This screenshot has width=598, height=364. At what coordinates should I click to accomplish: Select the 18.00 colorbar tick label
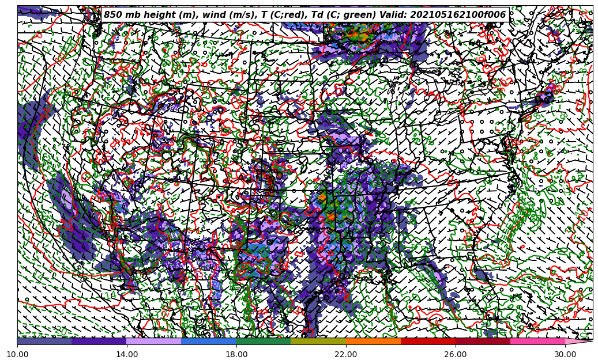(236, 355)
